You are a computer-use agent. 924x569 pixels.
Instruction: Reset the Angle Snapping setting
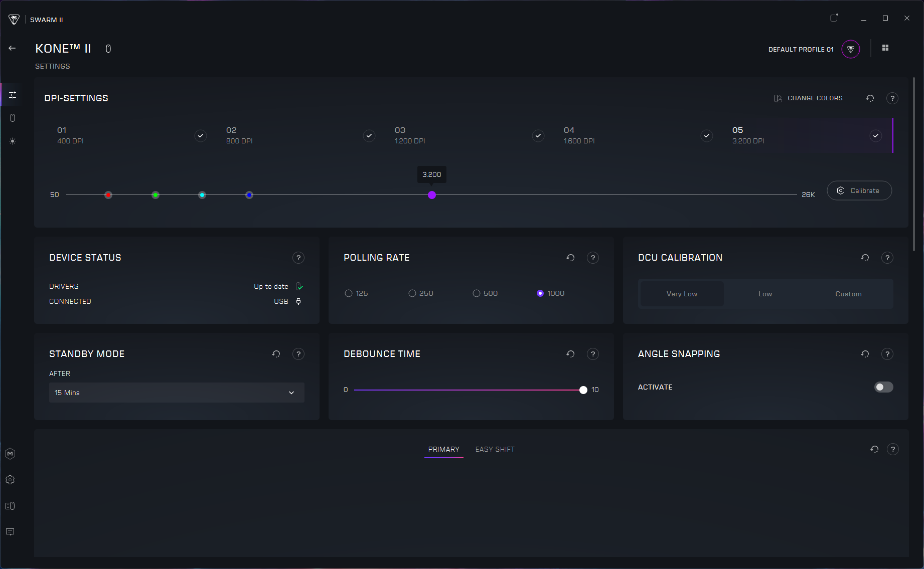865,354
